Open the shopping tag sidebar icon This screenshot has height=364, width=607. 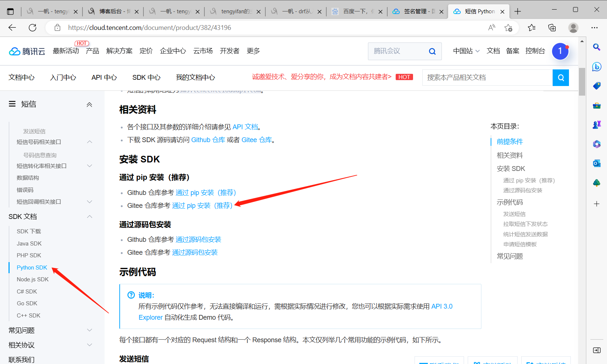(x=596, y=86)
